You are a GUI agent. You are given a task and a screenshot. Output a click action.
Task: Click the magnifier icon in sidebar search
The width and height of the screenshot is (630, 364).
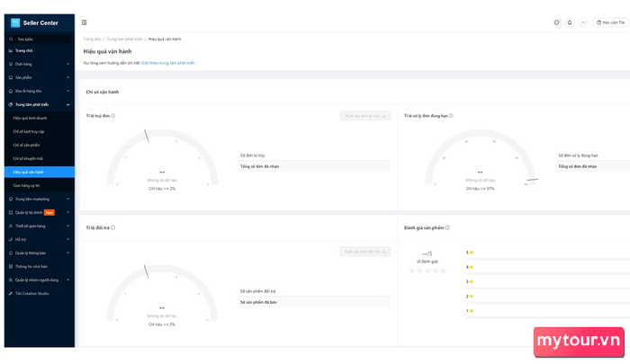(x=11, y=40)
